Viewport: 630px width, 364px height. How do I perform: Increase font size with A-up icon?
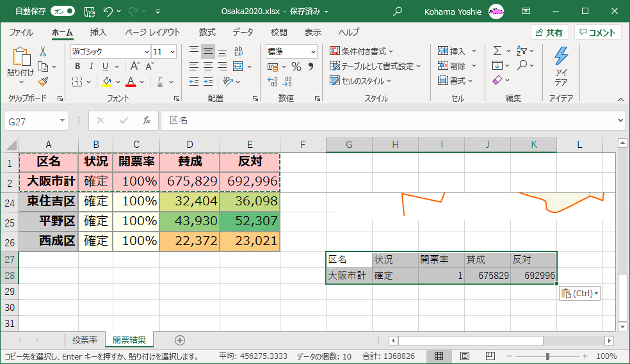135,67
